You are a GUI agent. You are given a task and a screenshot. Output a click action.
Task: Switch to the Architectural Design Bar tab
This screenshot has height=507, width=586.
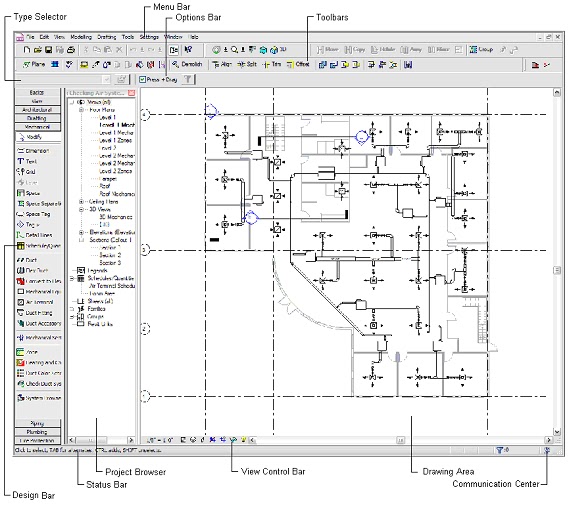click(x=37, y=110)
